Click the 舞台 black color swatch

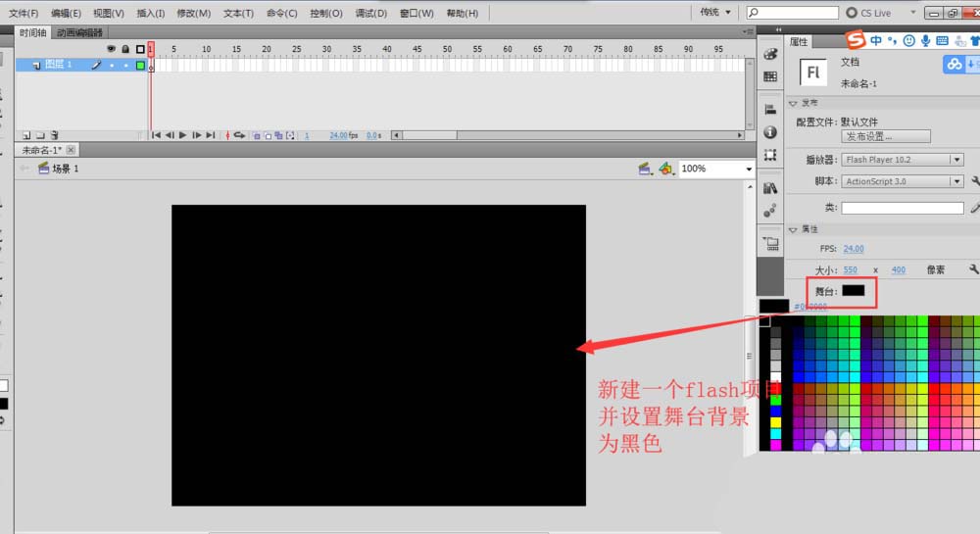[x=854, y=290]
